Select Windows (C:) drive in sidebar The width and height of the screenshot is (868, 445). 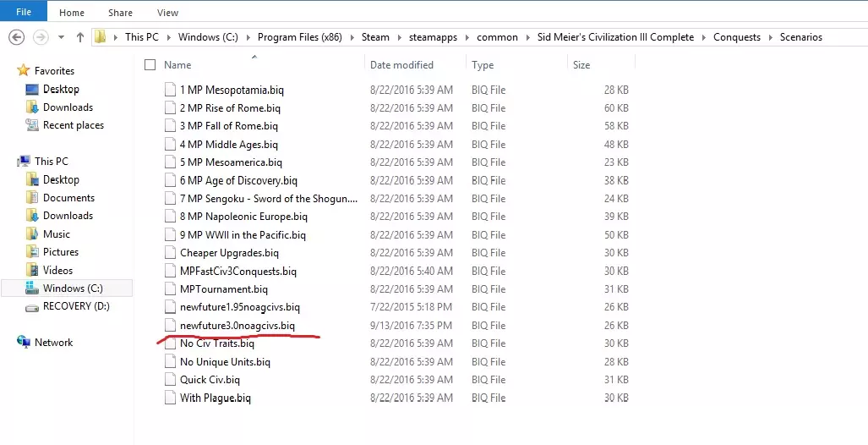coord(67,288)
